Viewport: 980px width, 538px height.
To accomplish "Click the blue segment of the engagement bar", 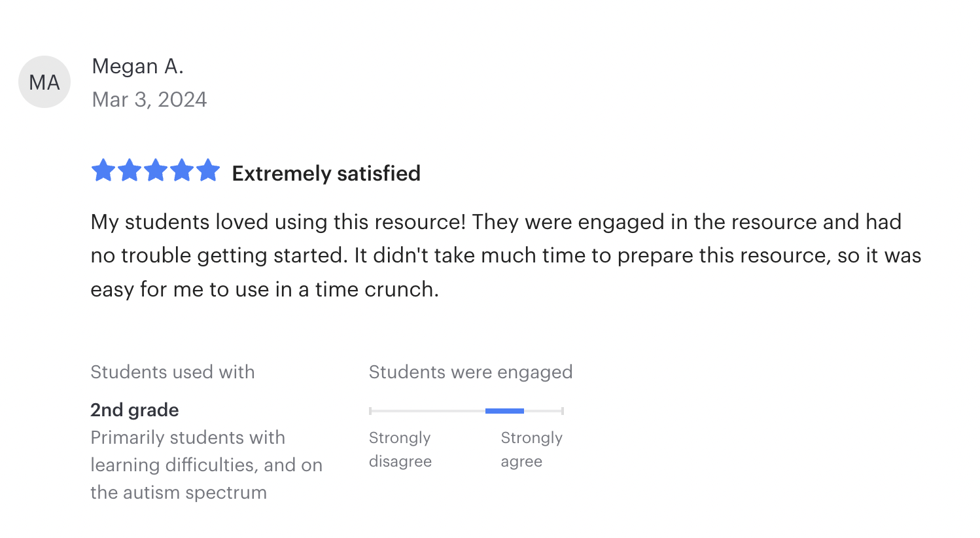I will click(x=504, y=411).
